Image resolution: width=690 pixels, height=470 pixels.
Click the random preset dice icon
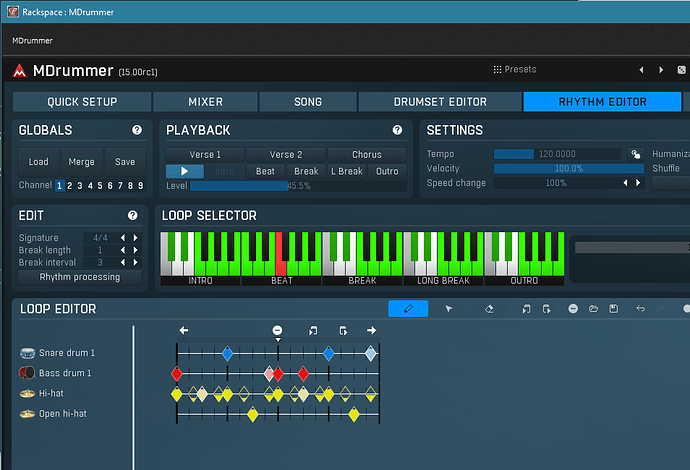[x=681, y=70]
